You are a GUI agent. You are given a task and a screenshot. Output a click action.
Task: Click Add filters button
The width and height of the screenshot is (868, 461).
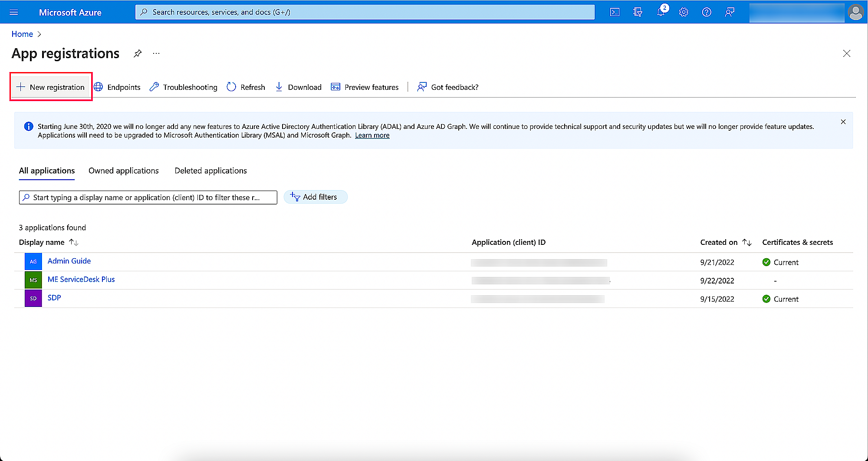[x=316, y=197]
